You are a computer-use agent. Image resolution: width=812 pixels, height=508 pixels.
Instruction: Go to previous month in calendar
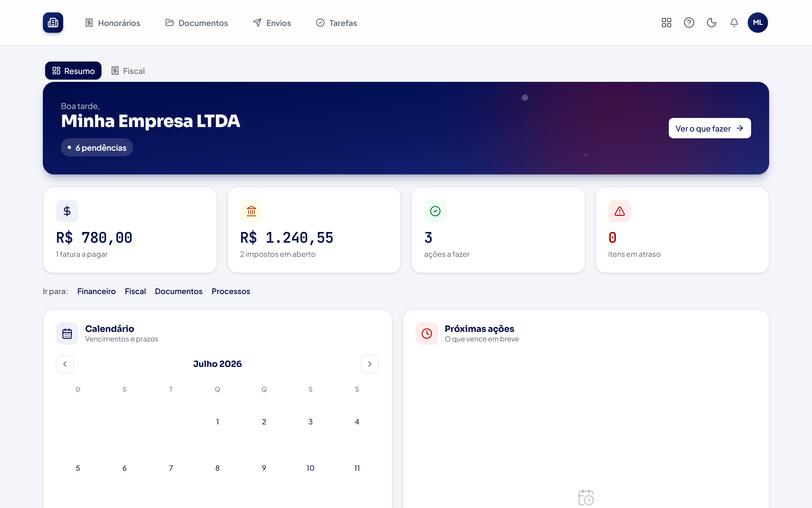point(65,364)
